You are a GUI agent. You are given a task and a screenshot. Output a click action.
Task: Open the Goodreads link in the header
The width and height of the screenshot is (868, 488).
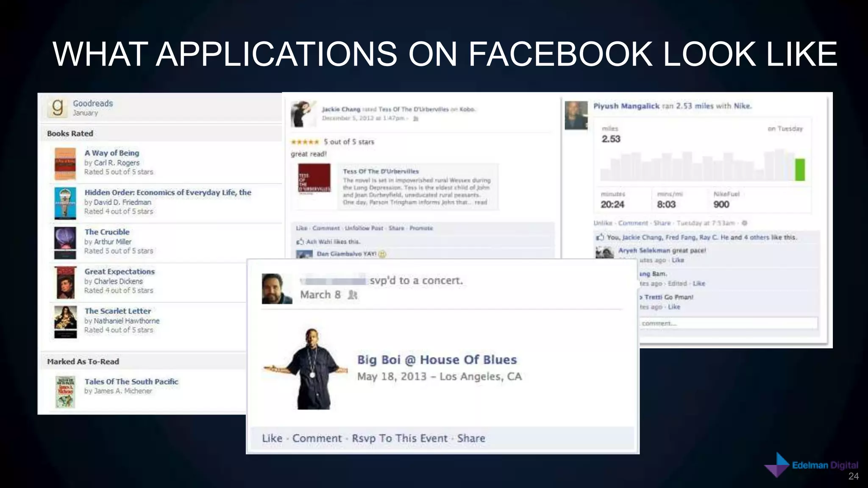click(93, 103)
